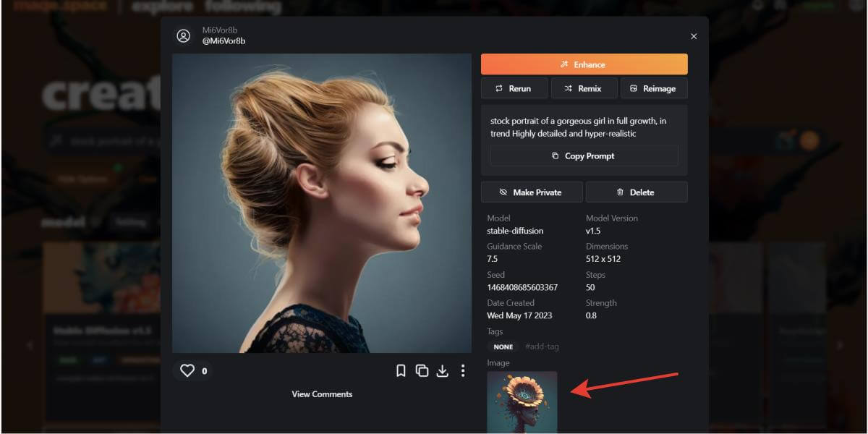Like the image with the heart icon
868x434 pixels.
(187, 370)
